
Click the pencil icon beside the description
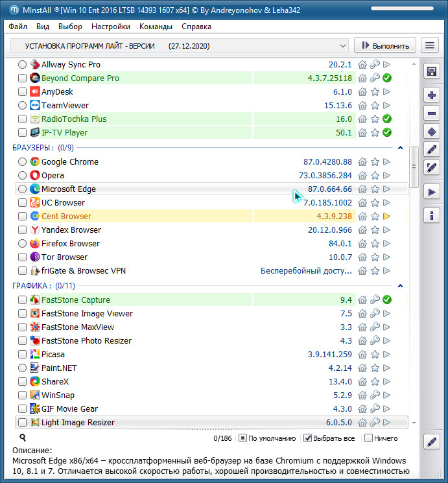pyautogui.click(x=431, y=442)
